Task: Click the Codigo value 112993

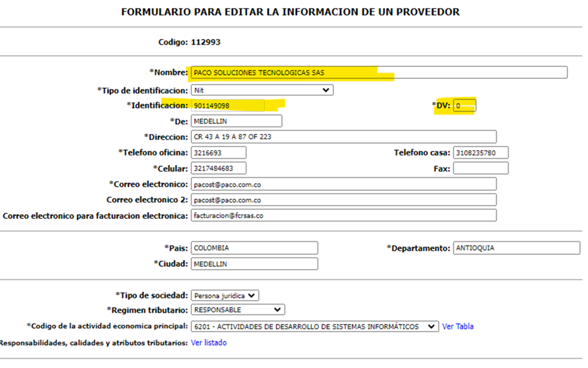Action: coord(206,42)
